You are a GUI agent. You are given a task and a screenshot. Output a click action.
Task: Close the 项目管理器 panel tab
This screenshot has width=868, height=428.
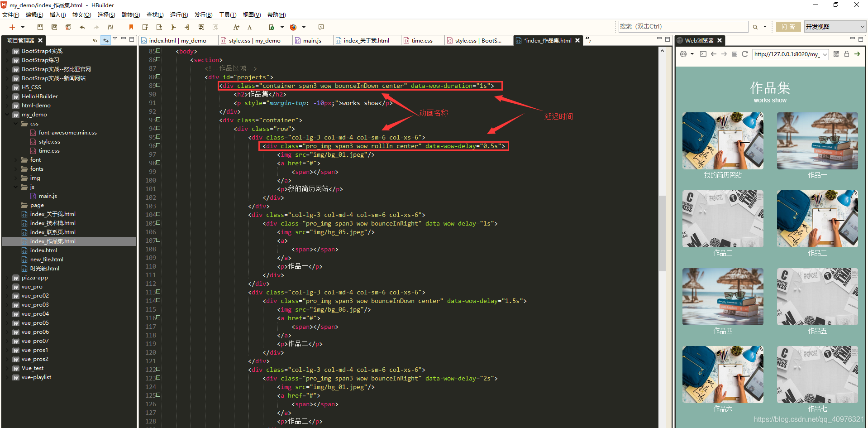click(40, 40)
